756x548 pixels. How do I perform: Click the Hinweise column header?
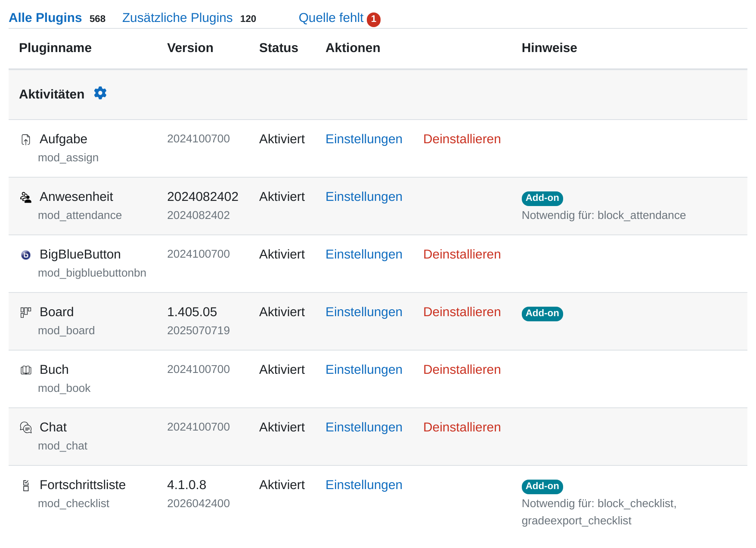pyautogui.click(x=549, y=48)
